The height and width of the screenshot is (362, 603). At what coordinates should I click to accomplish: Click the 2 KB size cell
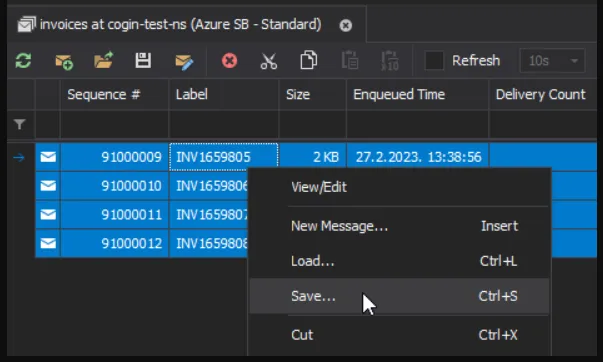click(312, 157)
